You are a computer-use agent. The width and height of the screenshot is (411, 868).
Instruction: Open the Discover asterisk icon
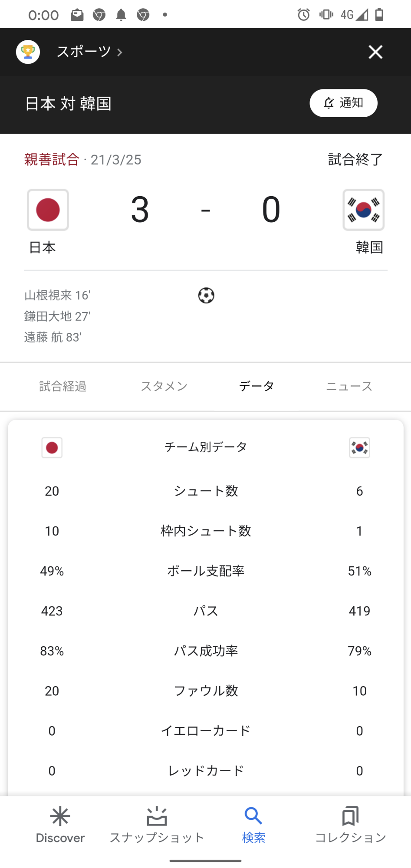[x=60, y=816]
